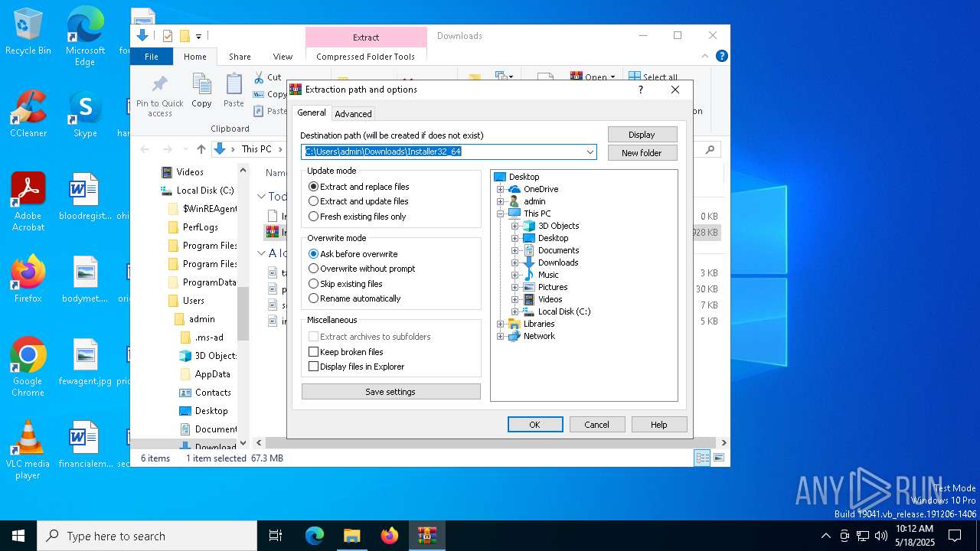Click the Display button
This screenshot has width=980, height=551.
coord(642,135)
